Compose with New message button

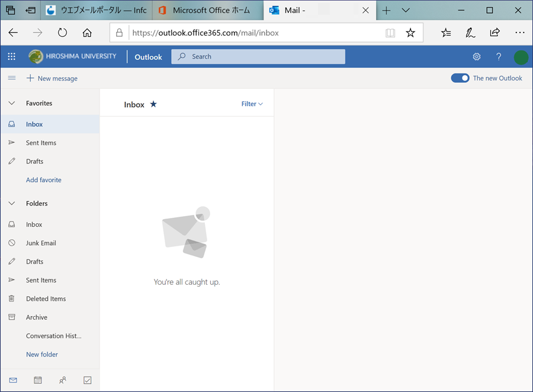[52, 78]
